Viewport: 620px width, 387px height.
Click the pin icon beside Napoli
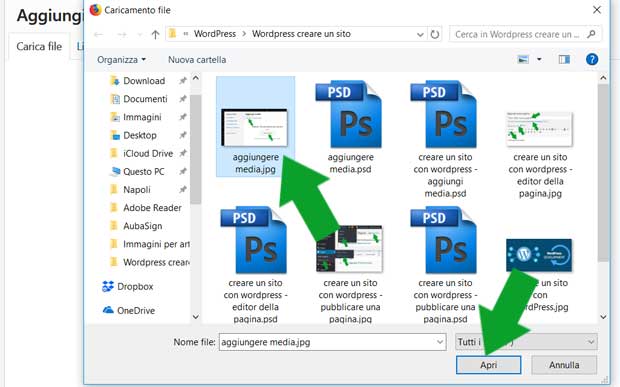[x=182, y=190]
